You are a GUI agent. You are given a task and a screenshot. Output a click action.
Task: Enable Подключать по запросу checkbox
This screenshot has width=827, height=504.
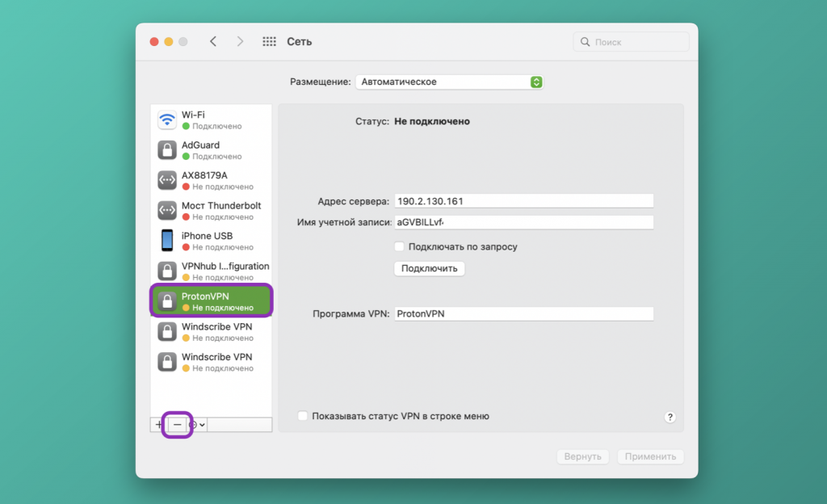click(399, 246)
